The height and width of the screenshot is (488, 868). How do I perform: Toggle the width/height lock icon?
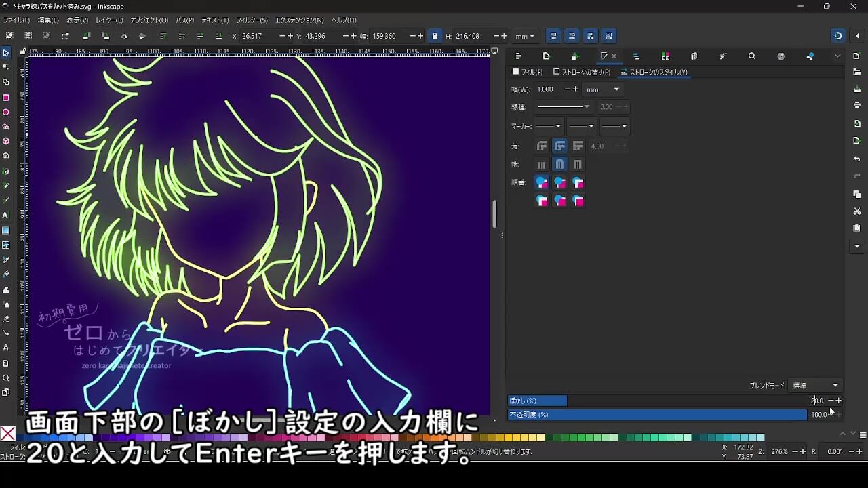[435, 36]
